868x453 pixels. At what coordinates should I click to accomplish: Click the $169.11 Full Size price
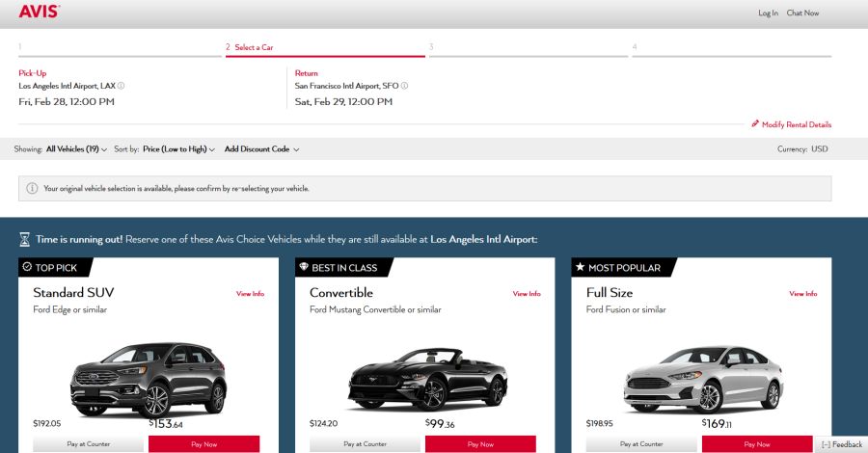tap(717, 424)
